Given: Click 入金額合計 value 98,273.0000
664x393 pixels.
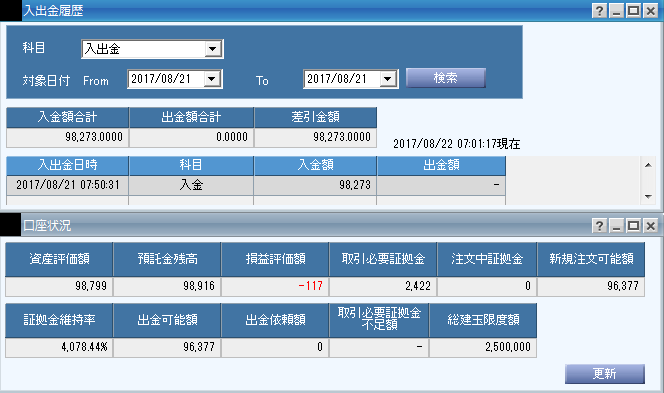Looking at the screenshot, I should tap(94, 137).
